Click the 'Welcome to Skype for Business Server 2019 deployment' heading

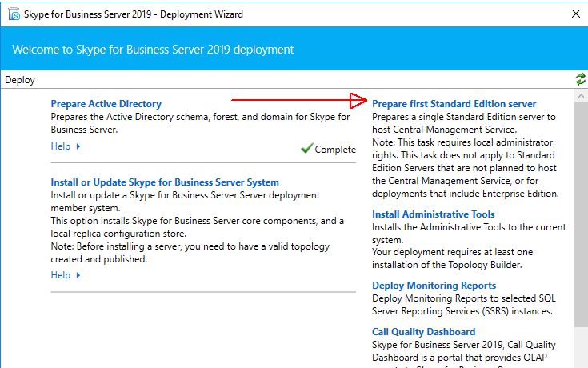tap(153, 50)
